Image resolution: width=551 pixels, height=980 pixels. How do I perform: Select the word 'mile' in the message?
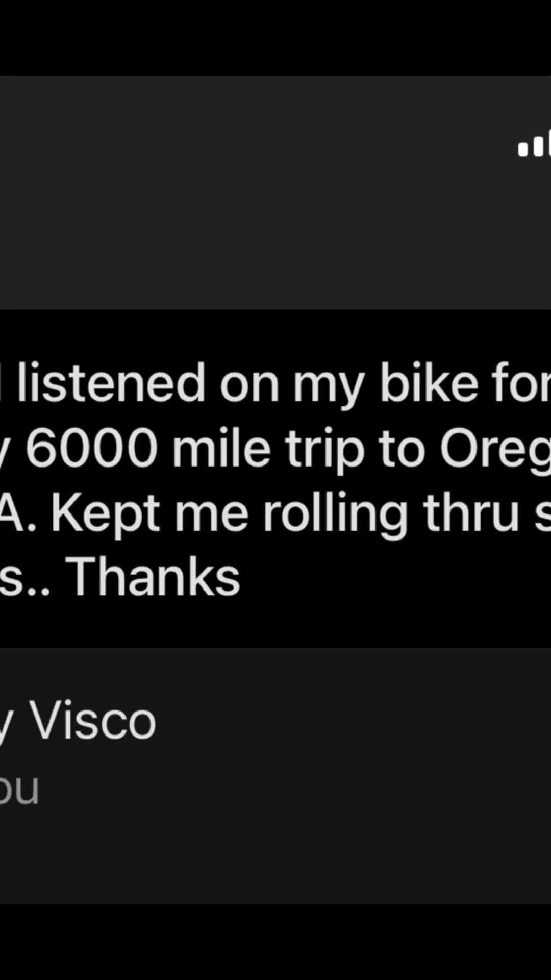(x=221, y=448)
